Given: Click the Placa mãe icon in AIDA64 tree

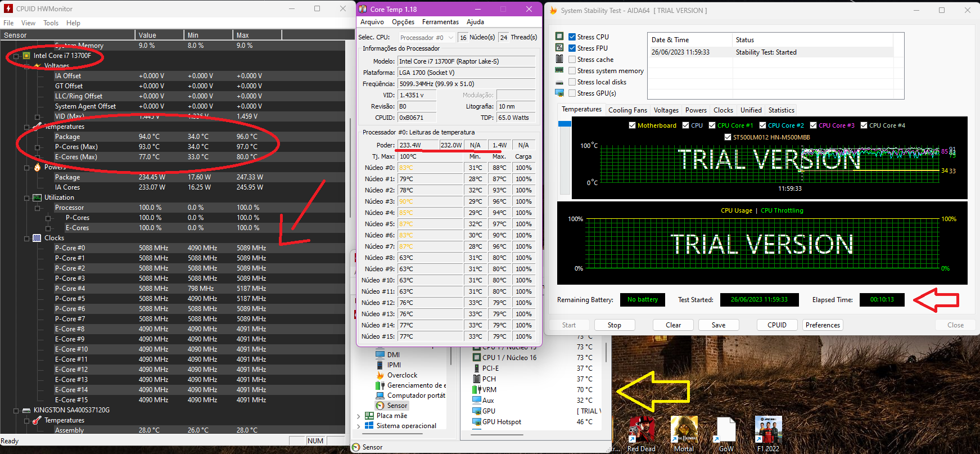Looking at the screenshot, I should [x=369, y=416].
